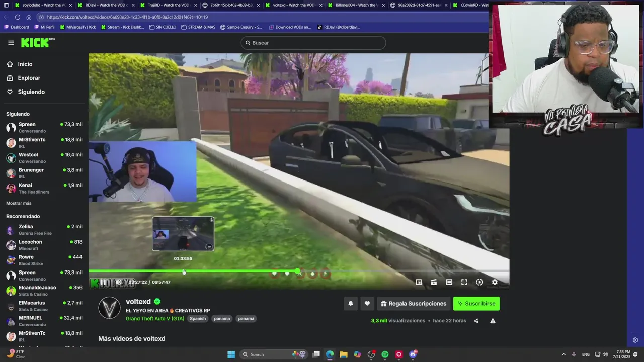Open Mi Perfil bookmark

44,27
